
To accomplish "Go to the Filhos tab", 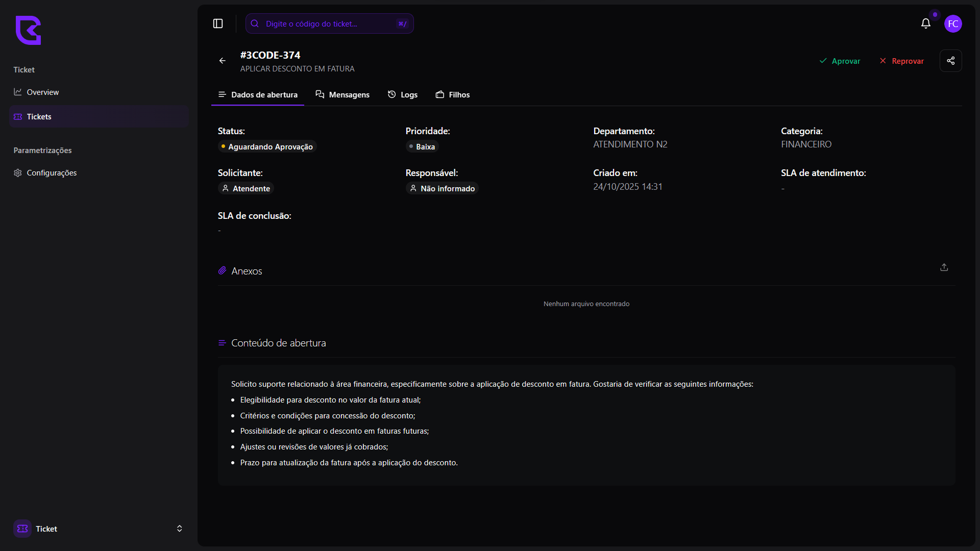I will pos(453,95).
